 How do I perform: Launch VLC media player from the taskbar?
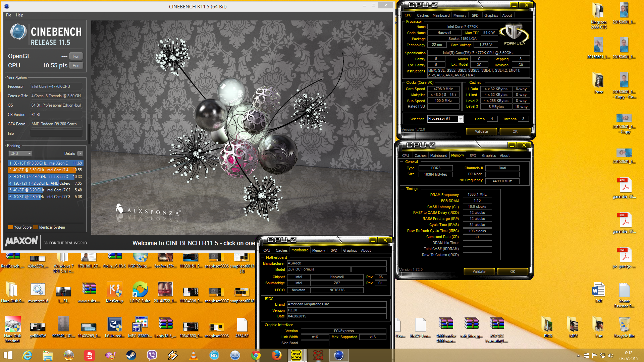[x=194, y=355]
